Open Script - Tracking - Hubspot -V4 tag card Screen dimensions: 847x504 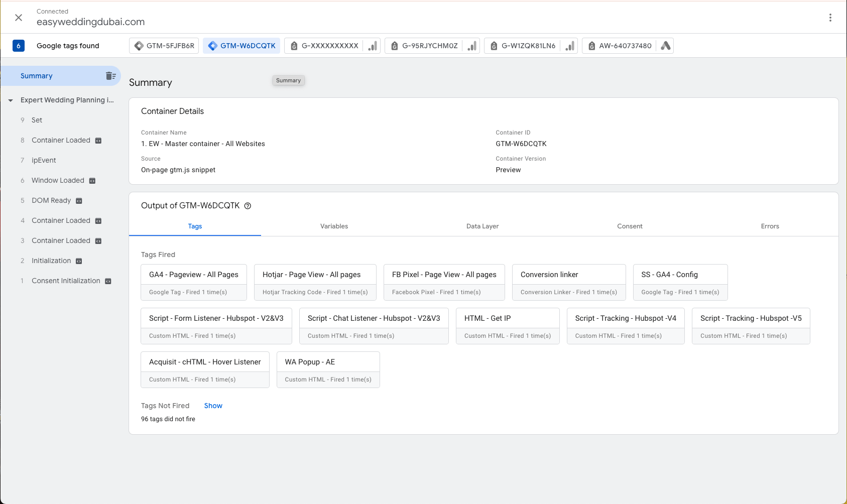626,326
